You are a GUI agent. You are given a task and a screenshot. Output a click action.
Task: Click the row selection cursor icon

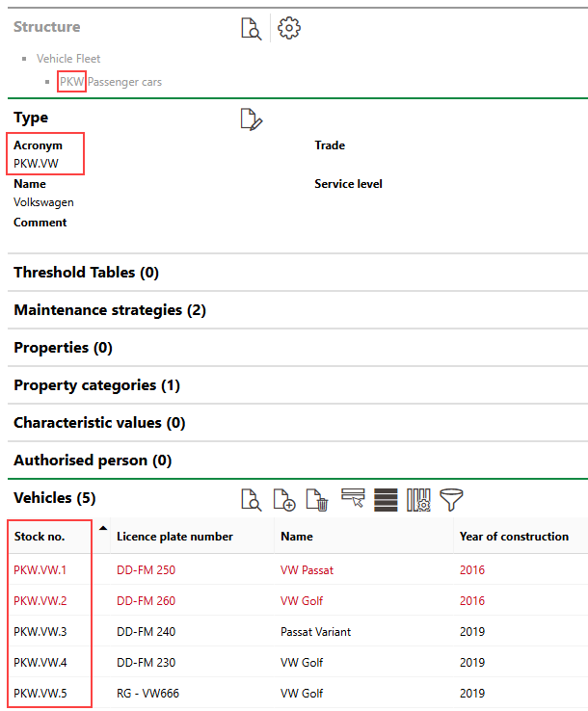[353, 498]
